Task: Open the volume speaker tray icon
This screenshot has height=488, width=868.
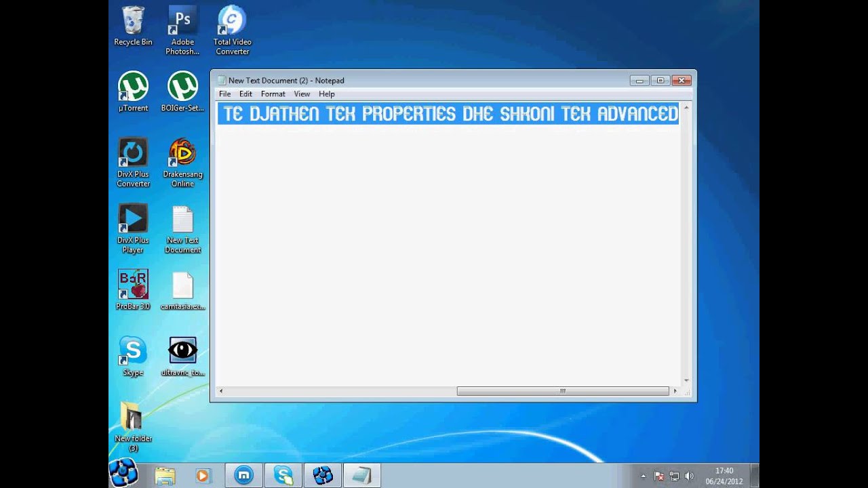Action: [x=690, y=476]
